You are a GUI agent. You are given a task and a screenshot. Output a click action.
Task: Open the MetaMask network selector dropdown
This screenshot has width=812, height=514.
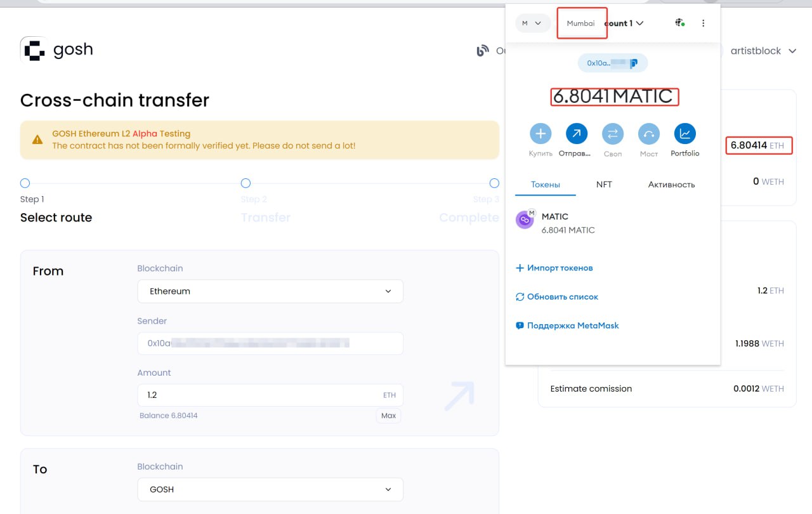click(532, 23)
